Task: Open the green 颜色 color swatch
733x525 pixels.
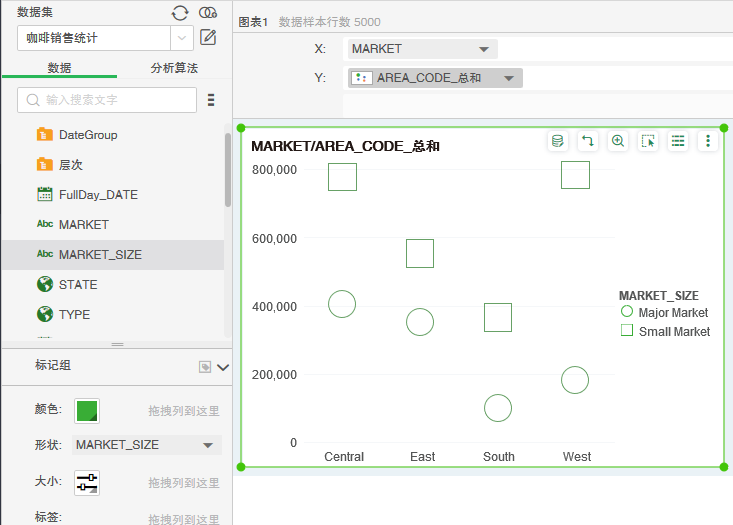Action: pos(88,410)
